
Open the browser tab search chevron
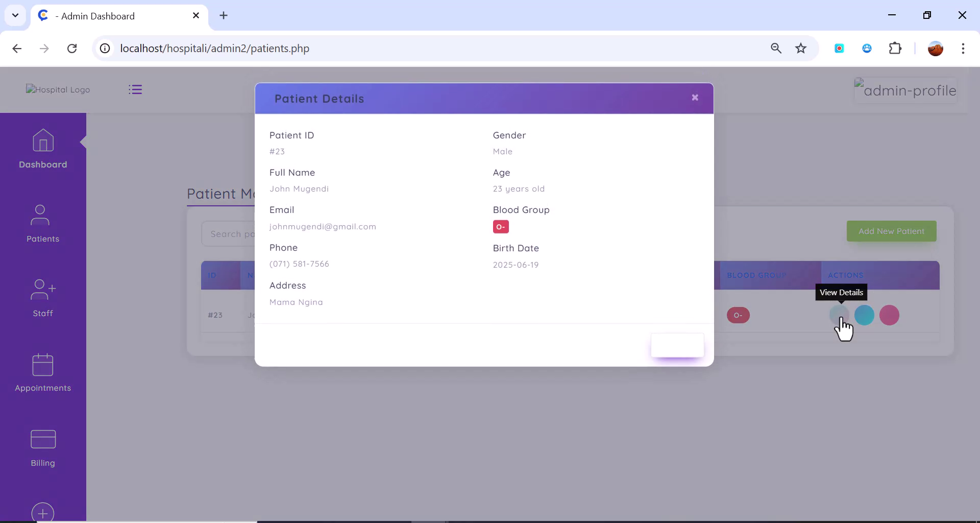pos(15,15)
